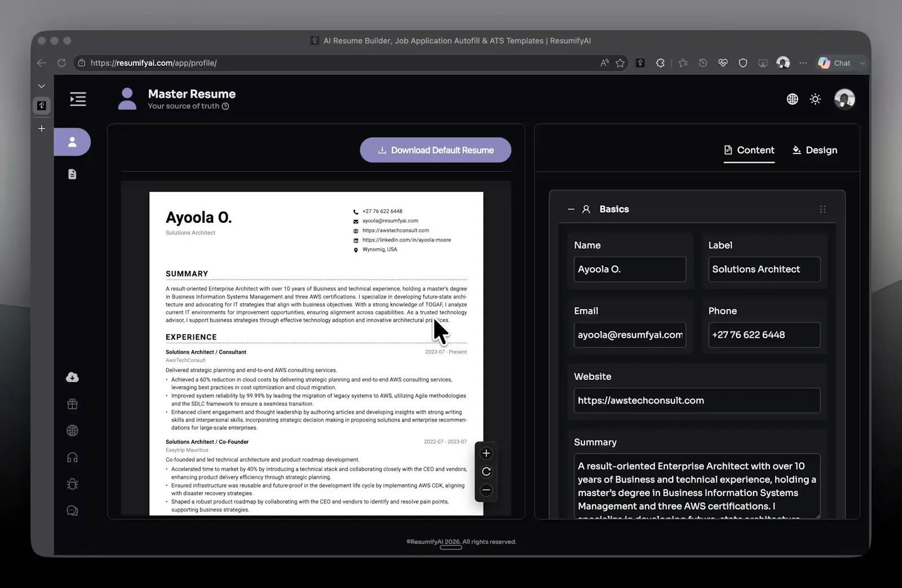Open the gift rewards sidebar icon
The height and width of the screenshot is (588, 902).
click(72, 404)
